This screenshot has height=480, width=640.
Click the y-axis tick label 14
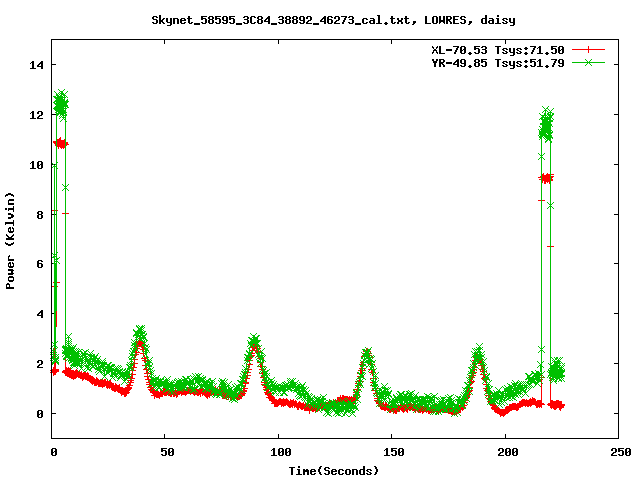tap(37, 65)
